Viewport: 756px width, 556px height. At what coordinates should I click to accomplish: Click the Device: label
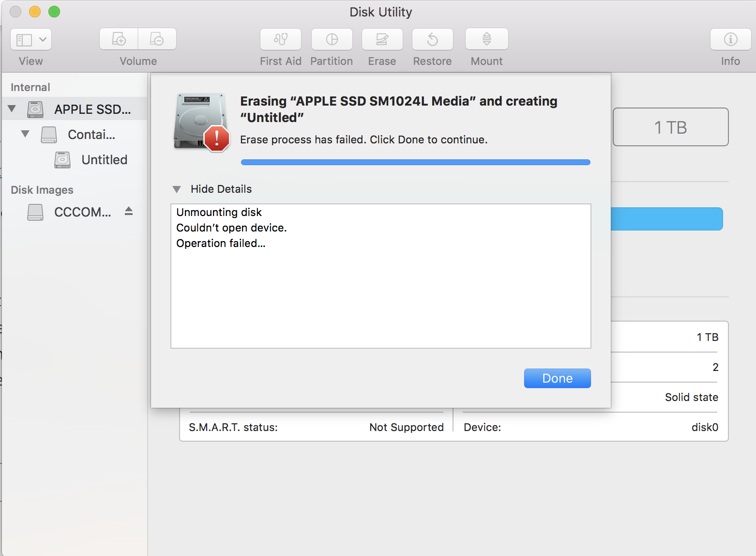point(483,427)
